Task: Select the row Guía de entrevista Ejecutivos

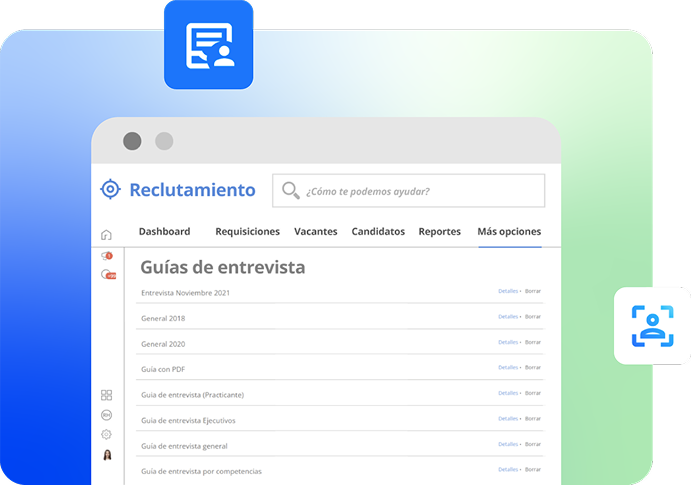Action: tap(340, 420)
